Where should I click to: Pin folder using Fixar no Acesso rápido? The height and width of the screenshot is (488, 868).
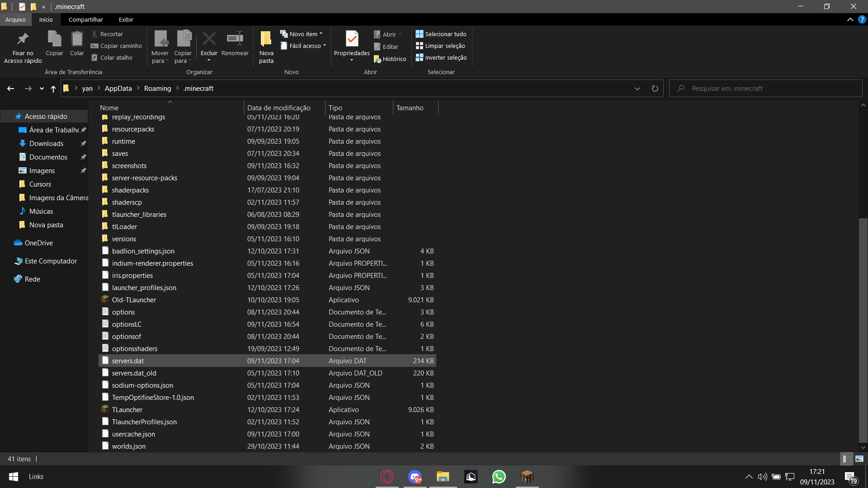tap(23, 47)
